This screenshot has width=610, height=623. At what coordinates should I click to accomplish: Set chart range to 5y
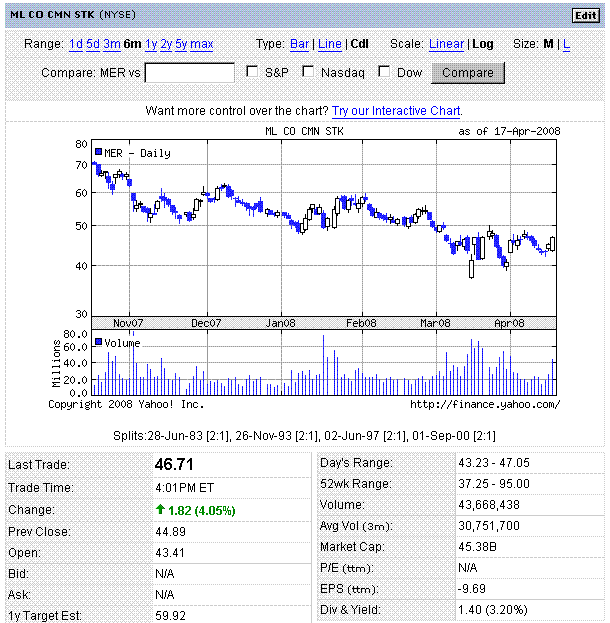coord(181,44)
